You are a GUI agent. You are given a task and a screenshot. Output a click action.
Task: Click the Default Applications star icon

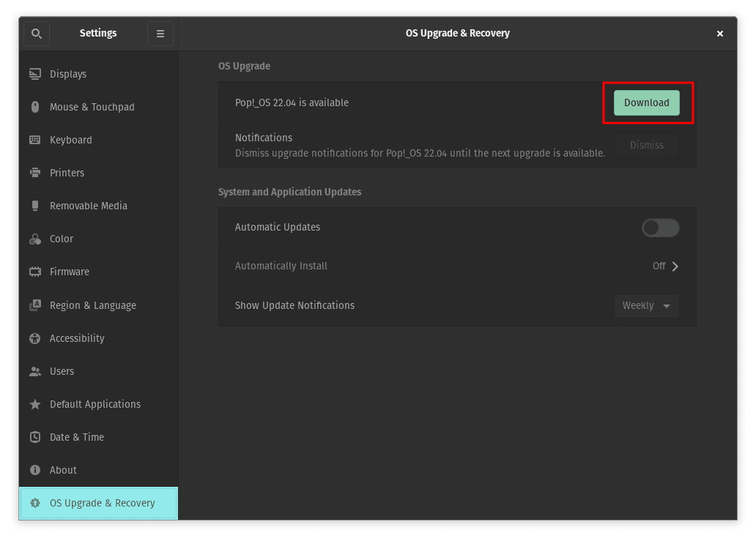(x=34, y=404)
